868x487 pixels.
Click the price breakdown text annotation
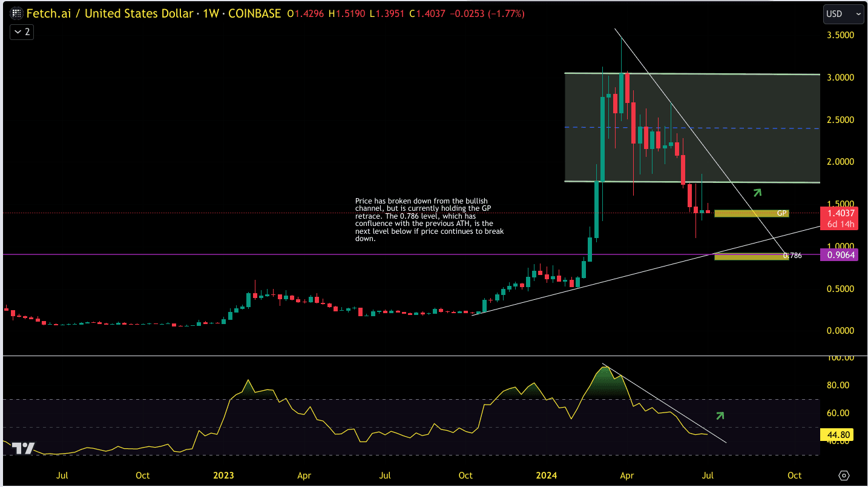[429, 219]
